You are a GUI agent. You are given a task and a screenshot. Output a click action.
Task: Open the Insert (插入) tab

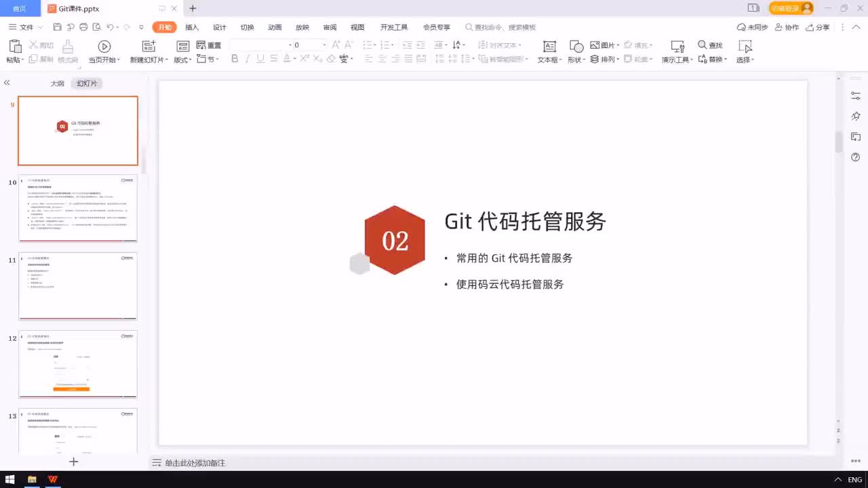click(192, 27)
